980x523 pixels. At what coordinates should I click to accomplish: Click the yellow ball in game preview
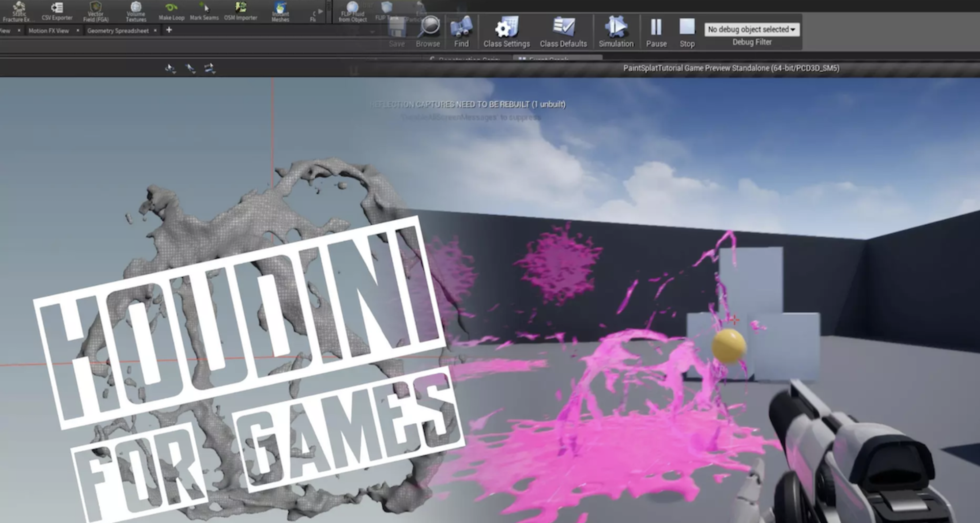(729, 346)
